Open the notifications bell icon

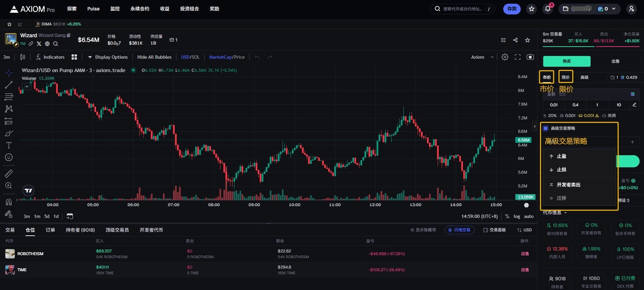pos(548,8)
